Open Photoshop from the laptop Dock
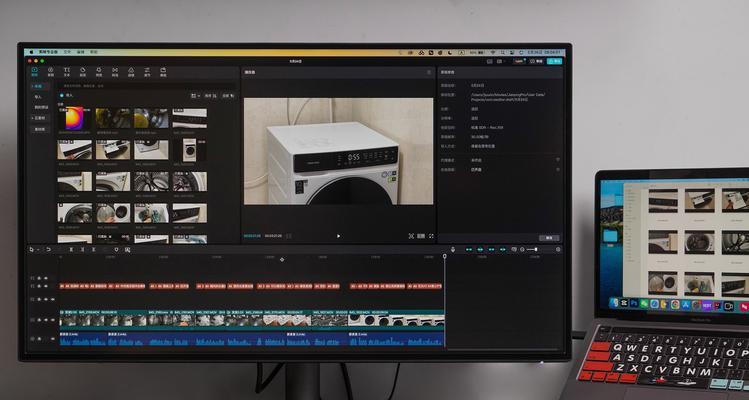 [634, 303]
